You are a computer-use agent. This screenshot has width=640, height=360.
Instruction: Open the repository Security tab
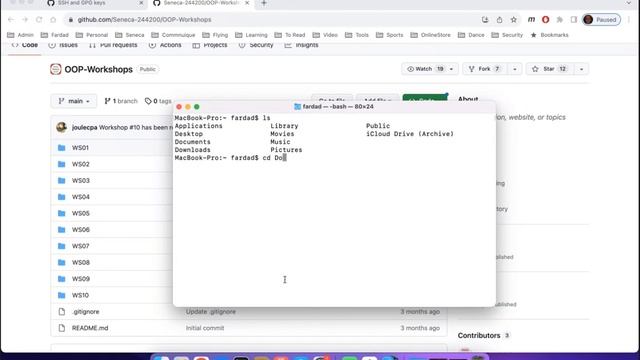tap(256, 45)
